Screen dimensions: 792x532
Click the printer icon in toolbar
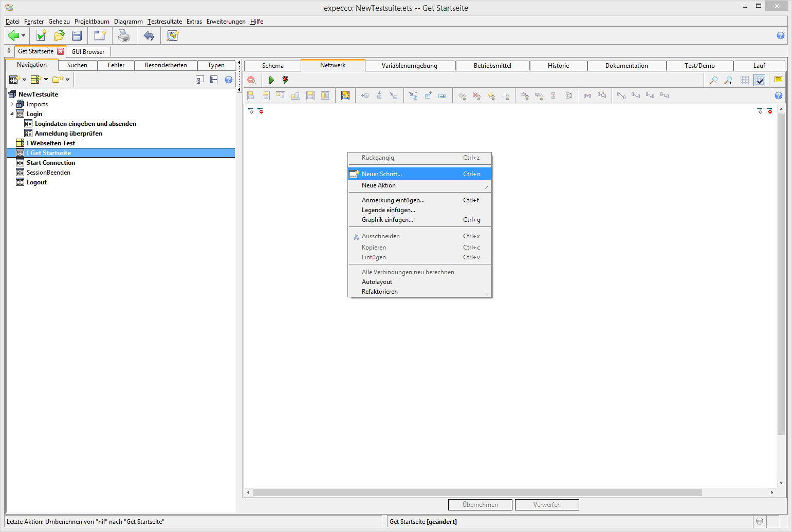[x=124, y=35]
